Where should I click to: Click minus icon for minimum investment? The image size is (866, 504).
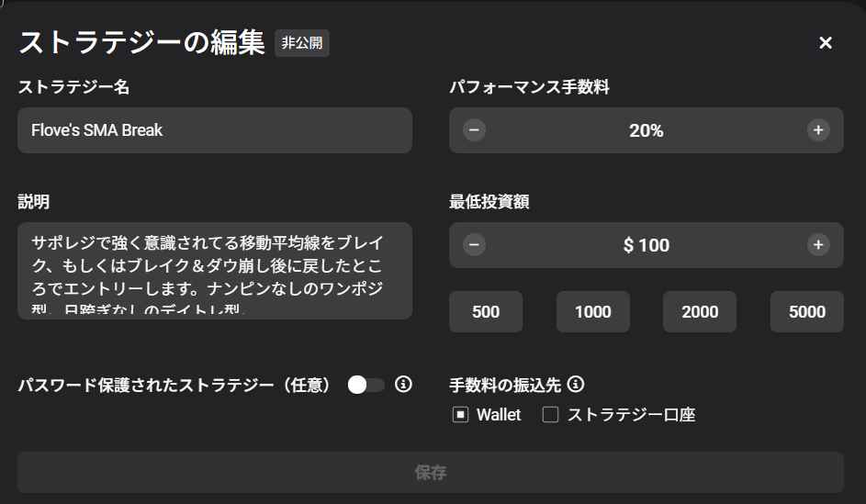pos(474,245)
